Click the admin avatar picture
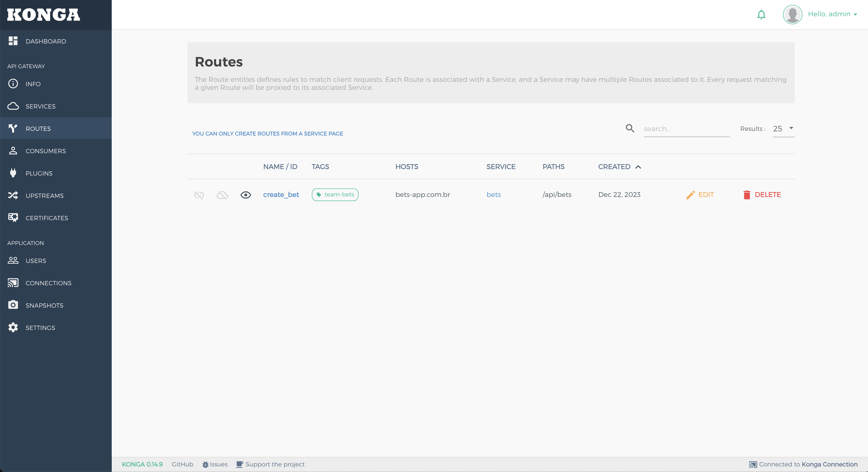Screen dimensions: 868x472 click(x=792, y=15)
